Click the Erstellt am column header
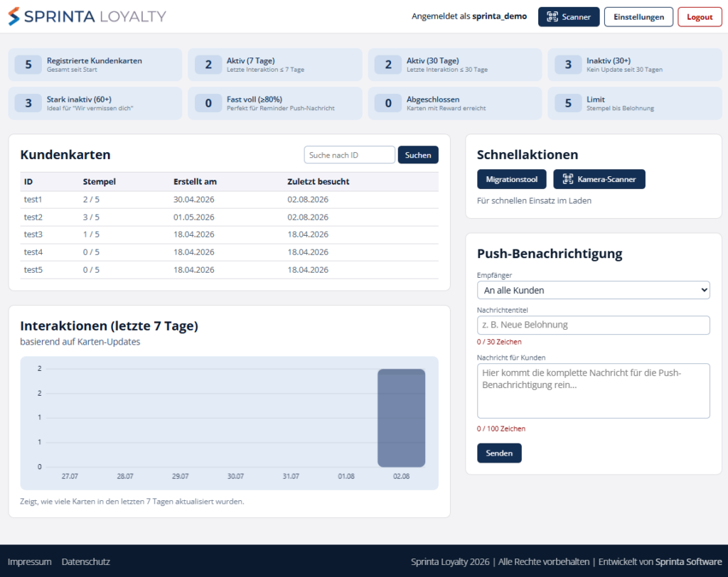The width and height of the screenshot is (728, 577). pyautogui.click(x=195, y=181)
